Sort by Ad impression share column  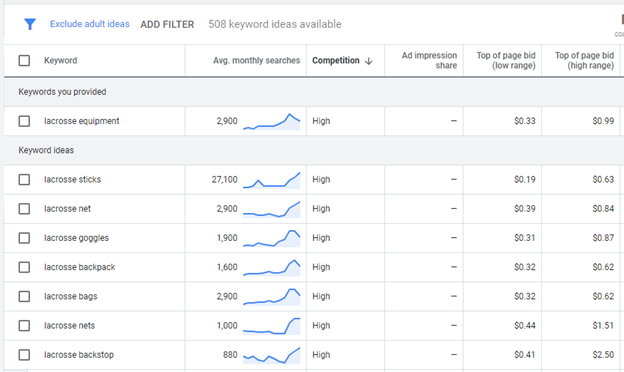429,60
